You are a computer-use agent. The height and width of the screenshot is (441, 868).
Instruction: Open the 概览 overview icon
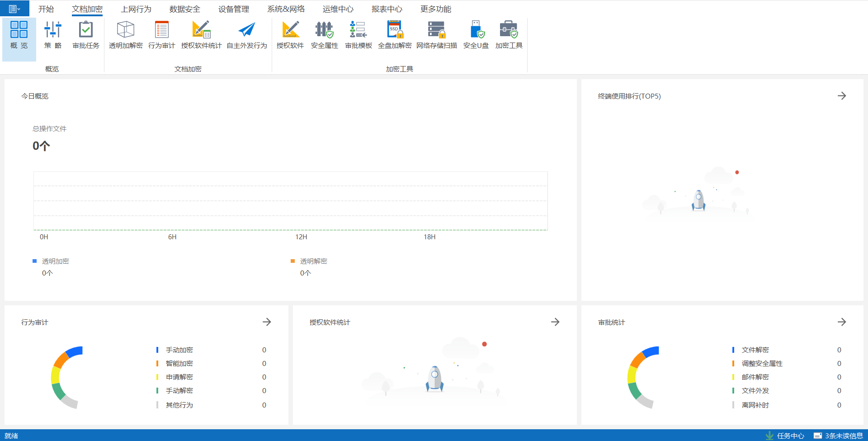(19, 30)
